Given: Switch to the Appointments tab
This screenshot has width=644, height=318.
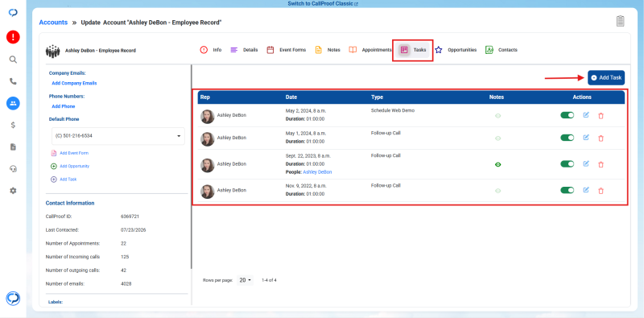Looking at the screenshot, I should [x=370, y=50].
